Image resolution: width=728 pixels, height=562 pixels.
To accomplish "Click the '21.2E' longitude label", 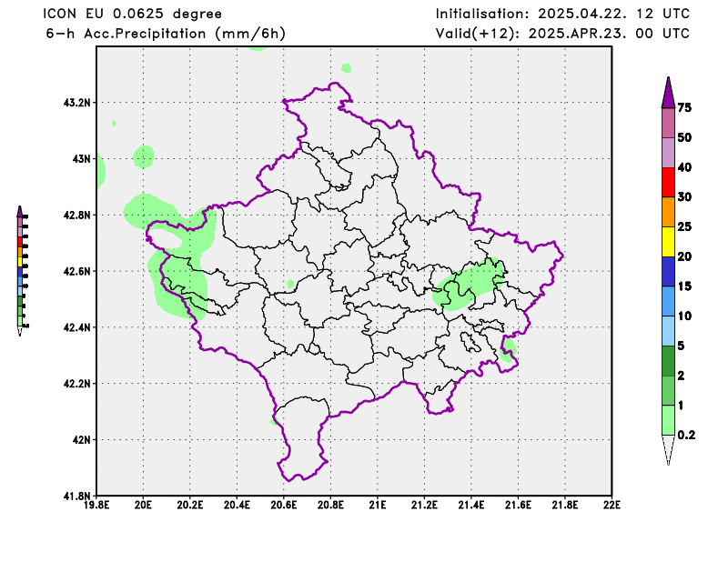I will point(424,506).
